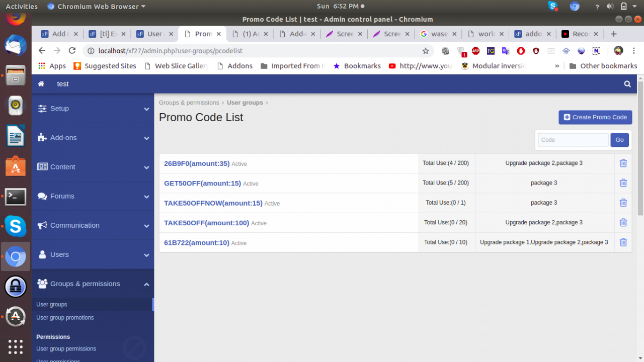644x362 pixels.
Task: Expand the Setup sidebar section
Action: tap(93, 109)
